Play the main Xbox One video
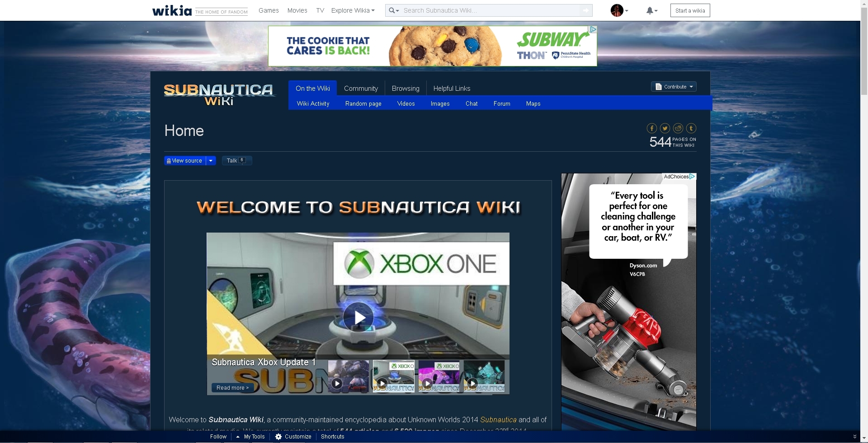 [358, 317]
